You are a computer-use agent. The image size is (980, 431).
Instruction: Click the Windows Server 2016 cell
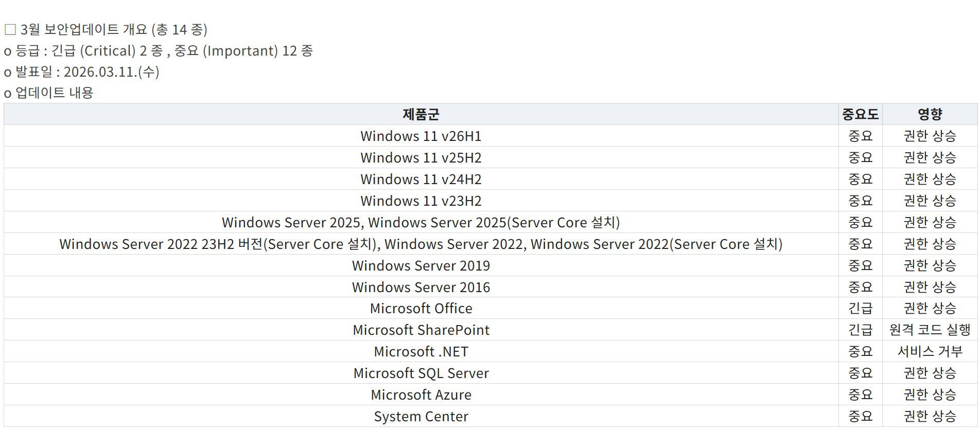[421, 288]
